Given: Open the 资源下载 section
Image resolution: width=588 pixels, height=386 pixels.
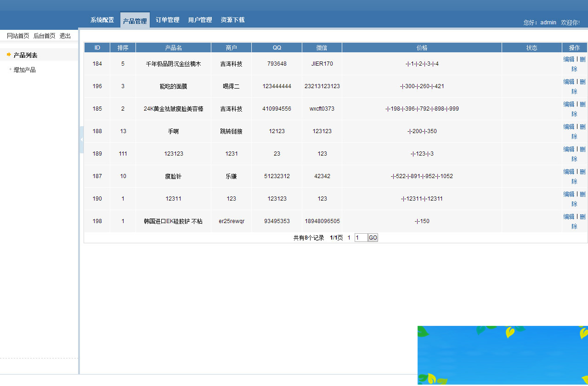Looking at the screenshot, I should pos(232,20).
